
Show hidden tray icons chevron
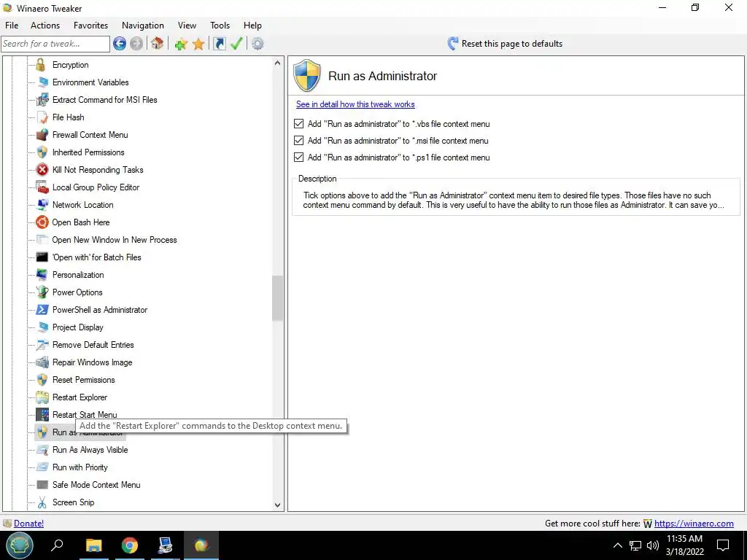pos(617,545)
